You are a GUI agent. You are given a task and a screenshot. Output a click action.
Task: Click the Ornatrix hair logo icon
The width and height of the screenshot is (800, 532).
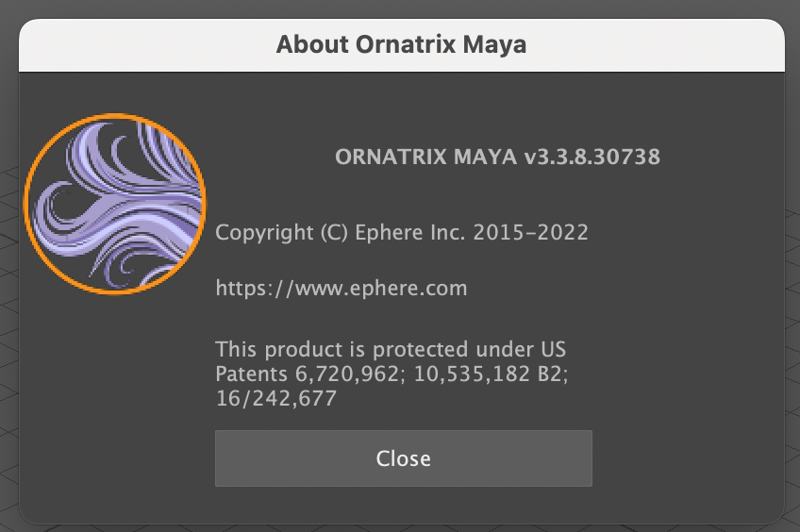113,205
